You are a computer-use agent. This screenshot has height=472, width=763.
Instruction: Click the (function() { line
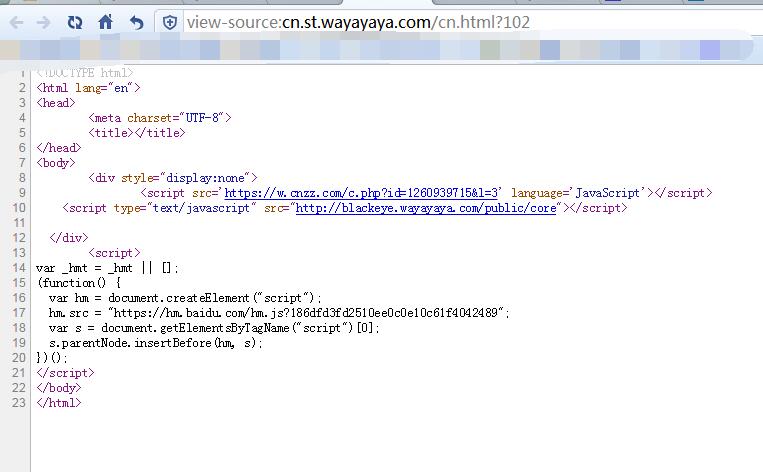pyautogui.click(x=79, y=283)
